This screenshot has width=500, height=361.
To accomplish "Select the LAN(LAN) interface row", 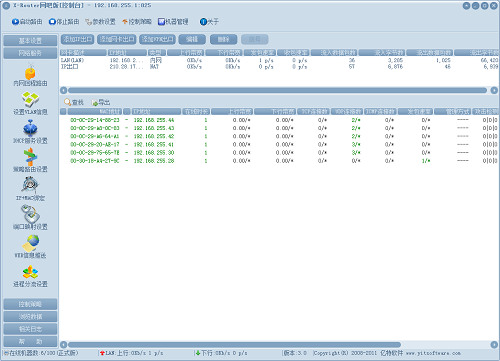I will coord(279,60).
